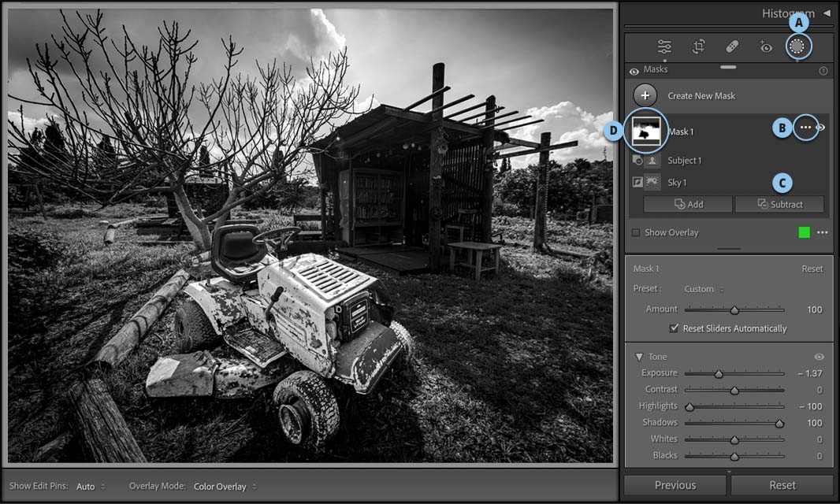Click the Highlights slider handle

(689, 407)
